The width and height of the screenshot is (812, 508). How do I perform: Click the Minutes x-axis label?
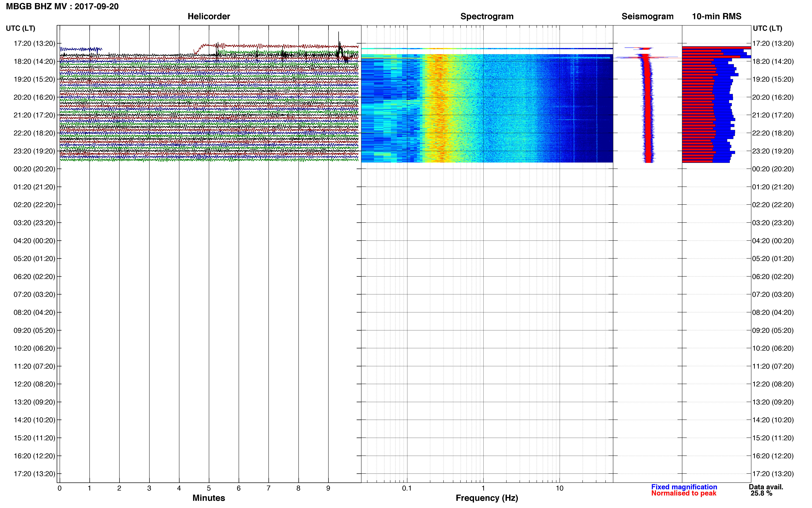pos(209,498)
